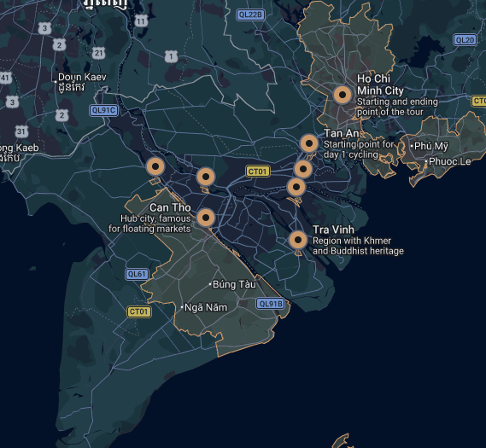Image resolution: width=486 pixels, height=448 pixels.
Task: Click the unlabeled pin northeast of Can Tho
Action: point(206,177)
